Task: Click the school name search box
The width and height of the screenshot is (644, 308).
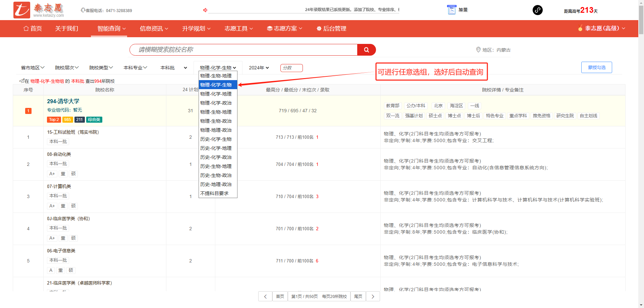Action: [x=243, y=50]
